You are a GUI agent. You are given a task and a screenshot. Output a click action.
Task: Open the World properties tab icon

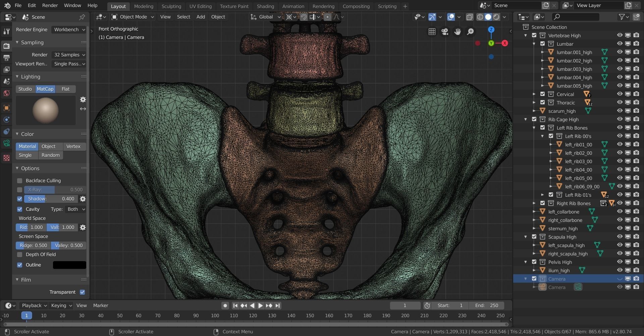coord(6,93)
